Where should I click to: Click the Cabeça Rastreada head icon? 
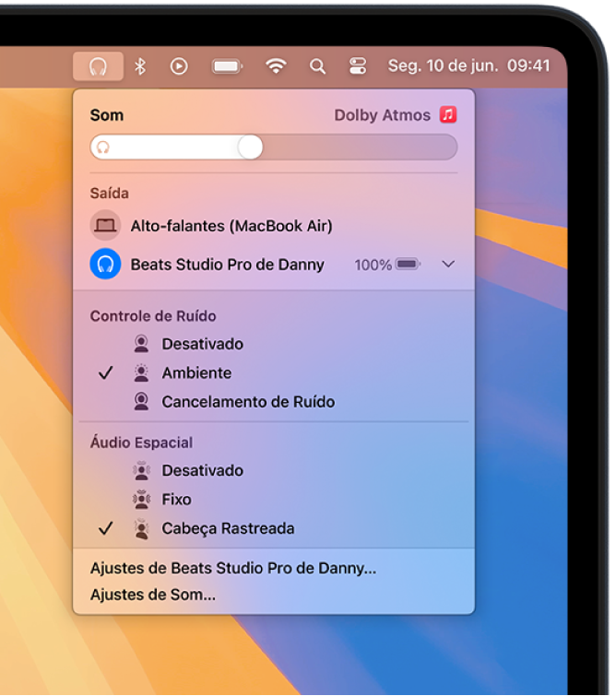coord(142,528)
